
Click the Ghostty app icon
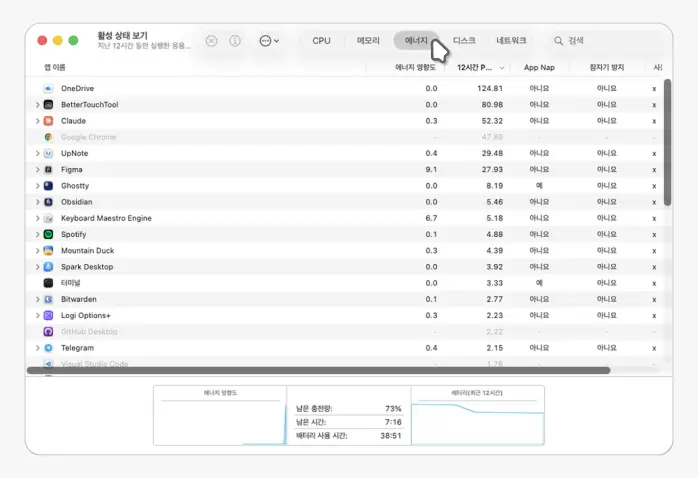(48, 186)
